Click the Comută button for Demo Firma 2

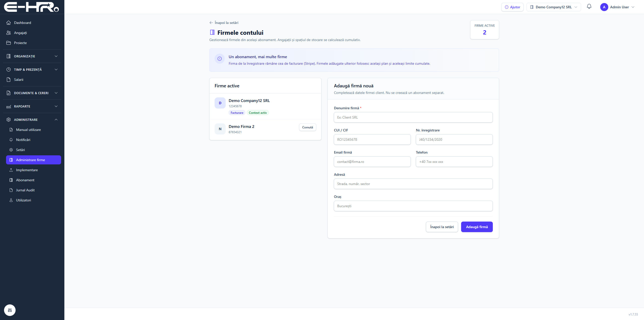pos(307,127)
